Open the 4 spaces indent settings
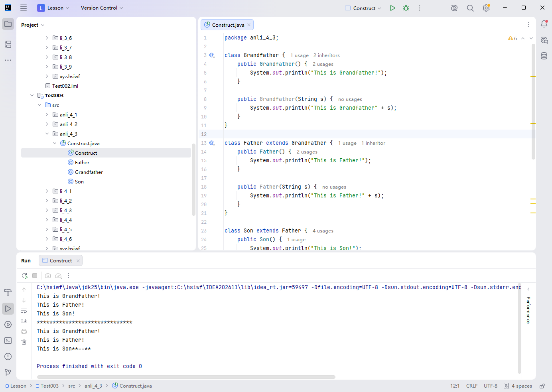The height and width of the screenshot is (392, 552). pyautogui.click(x=518, y=386)
